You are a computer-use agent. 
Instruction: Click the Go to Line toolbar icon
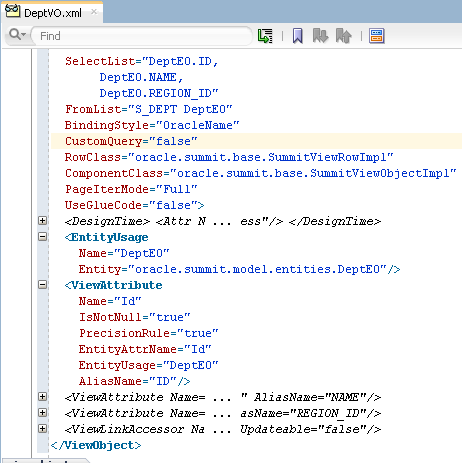coord(265,36)
